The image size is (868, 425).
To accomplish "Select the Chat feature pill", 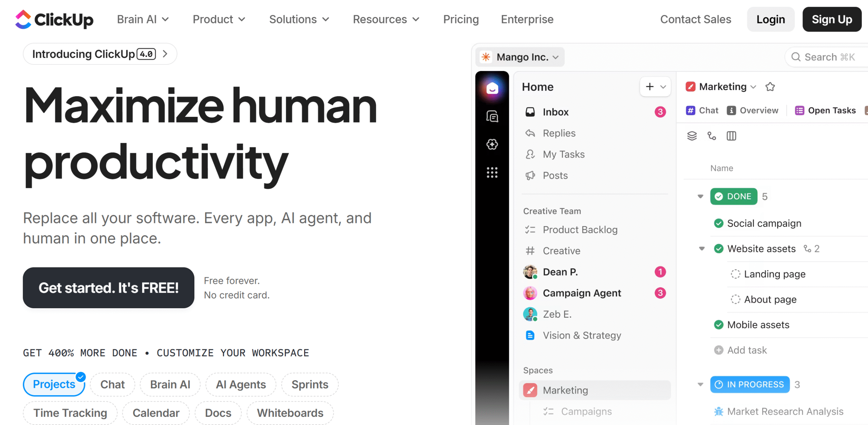I will 113,384.
